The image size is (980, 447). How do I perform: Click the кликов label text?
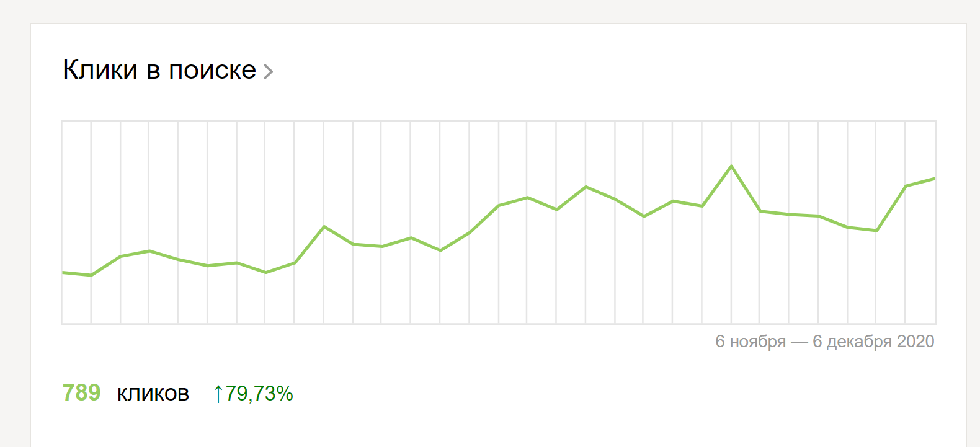click(x=153, y=394)
